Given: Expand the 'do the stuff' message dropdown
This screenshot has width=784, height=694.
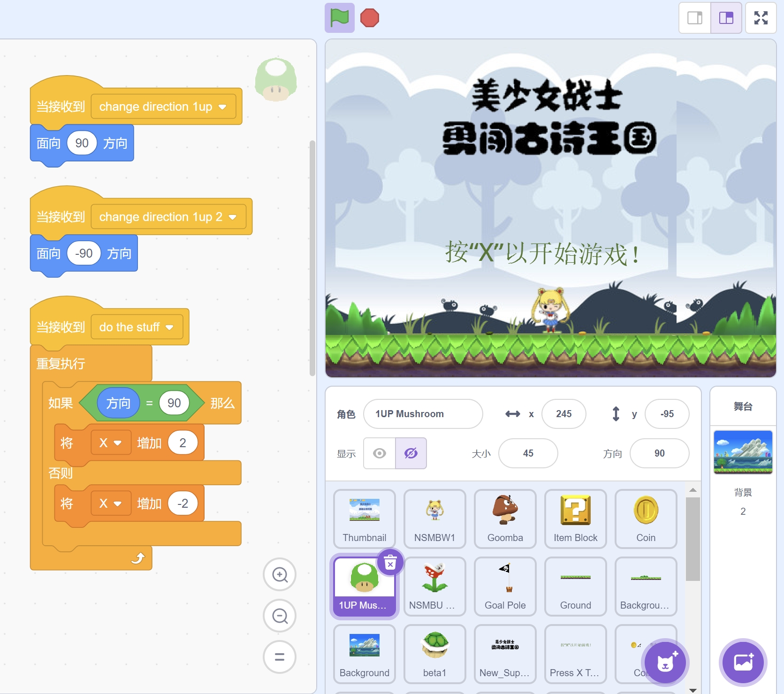Looking at the screenshot, I should (x=170, y=328).
